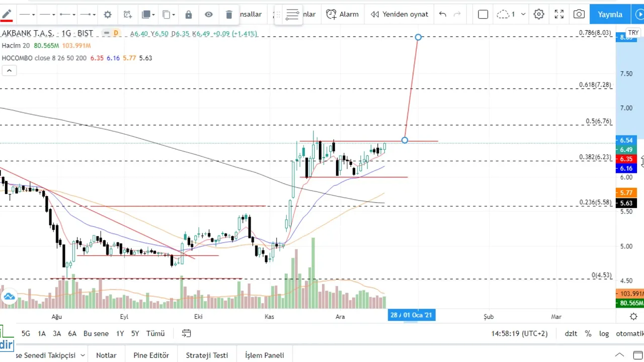Toggle otomatik auto scale
This screenshot has width=644, height=362.
click(x=629, y=333)
